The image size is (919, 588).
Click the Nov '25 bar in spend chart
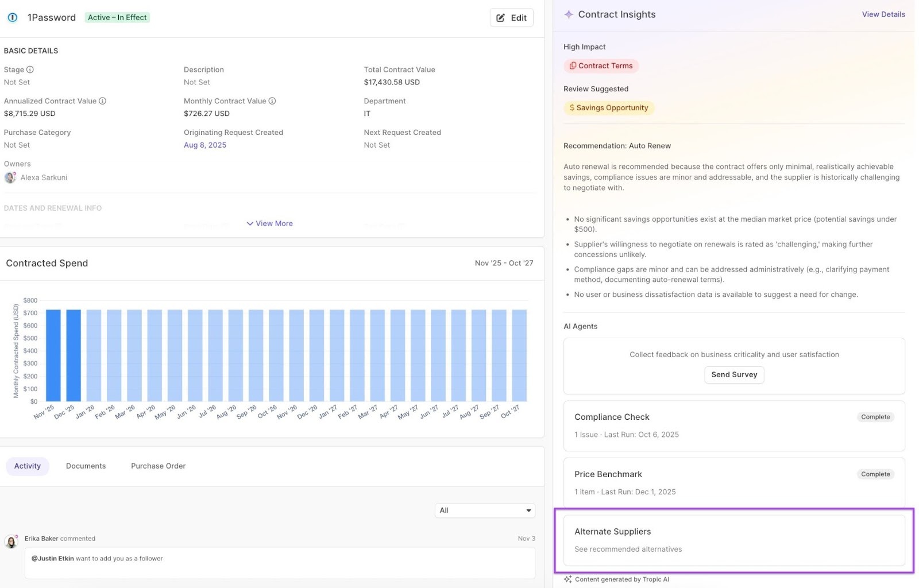pos(53,355)
